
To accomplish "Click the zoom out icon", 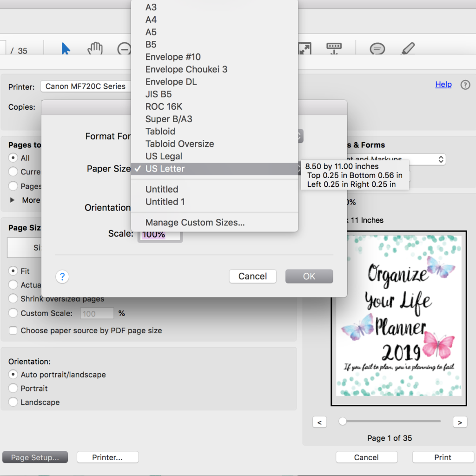I will pos(123,48).
